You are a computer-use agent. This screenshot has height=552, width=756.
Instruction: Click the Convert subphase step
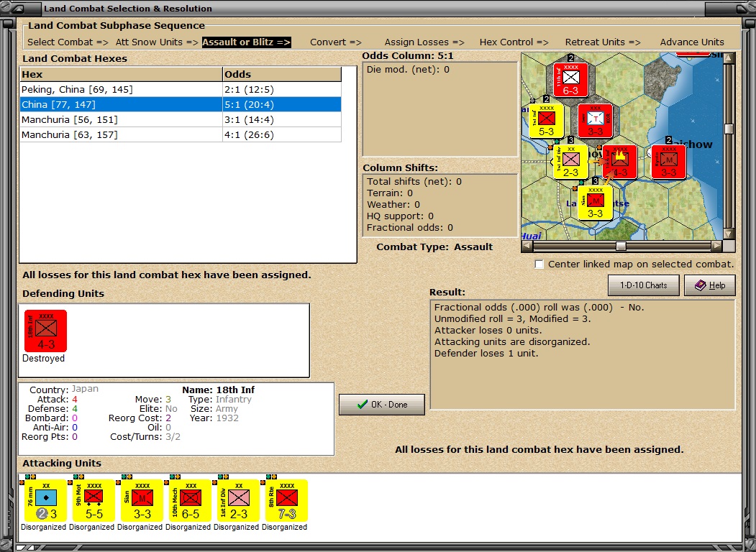click(x=336, y=42)
